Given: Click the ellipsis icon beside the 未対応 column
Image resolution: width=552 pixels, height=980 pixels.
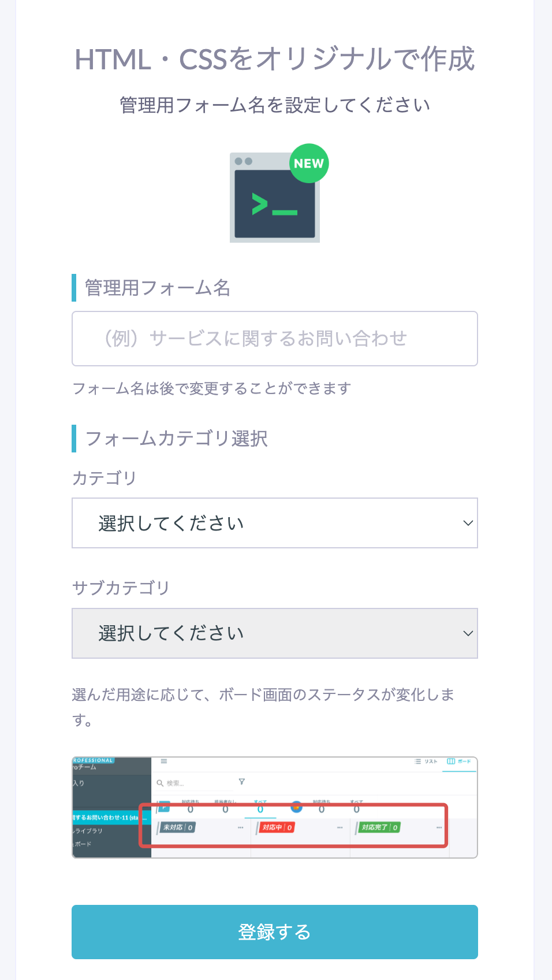Looking at the screenshot, I should tap(241, 828).
